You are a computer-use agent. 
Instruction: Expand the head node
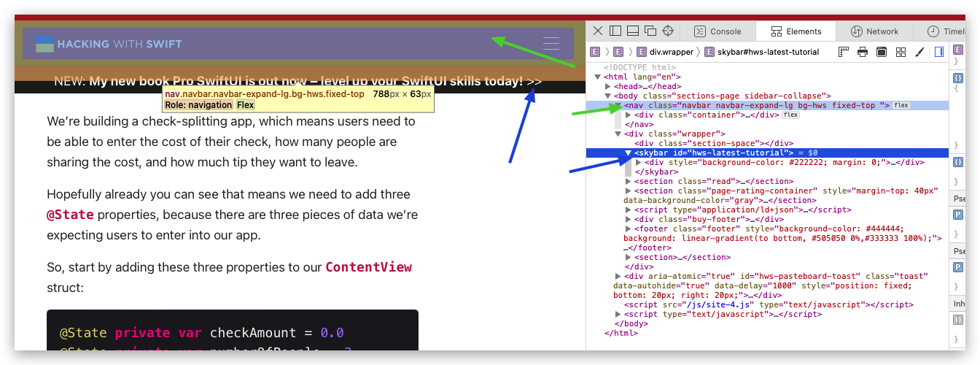point(608,86)
